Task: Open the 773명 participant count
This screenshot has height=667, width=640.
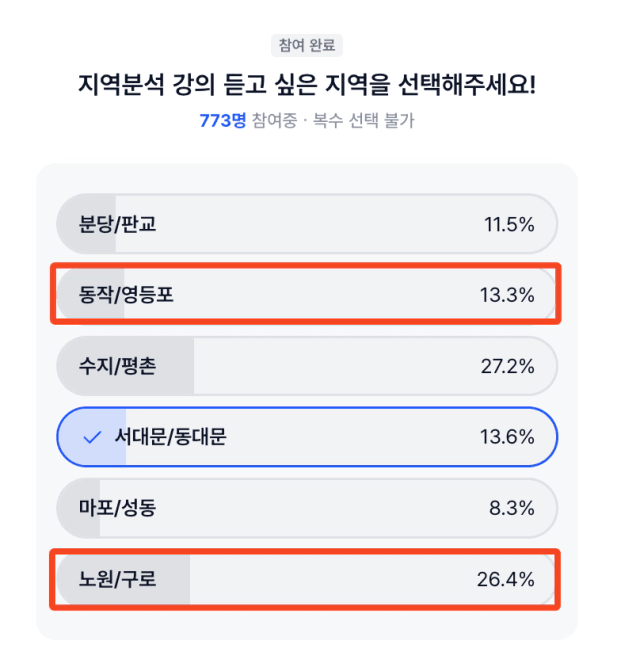Action: point(223,120)
